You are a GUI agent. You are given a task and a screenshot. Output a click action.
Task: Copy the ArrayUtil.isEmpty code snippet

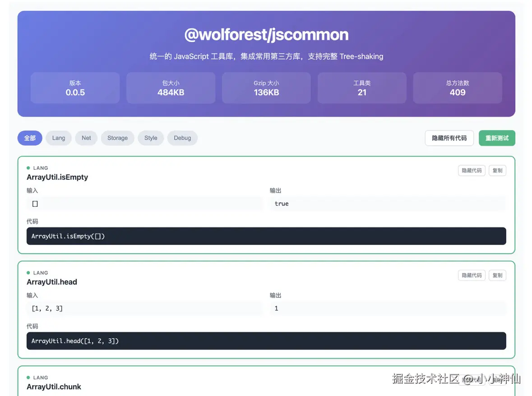[x=497, y=171]
